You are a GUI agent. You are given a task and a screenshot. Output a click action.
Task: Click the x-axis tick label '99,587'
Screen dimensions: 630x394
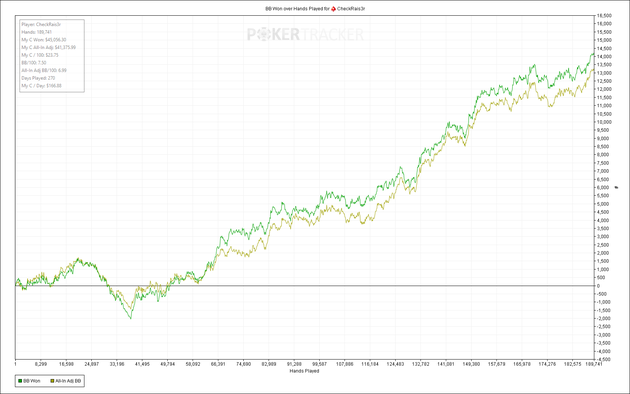[319, 364]
